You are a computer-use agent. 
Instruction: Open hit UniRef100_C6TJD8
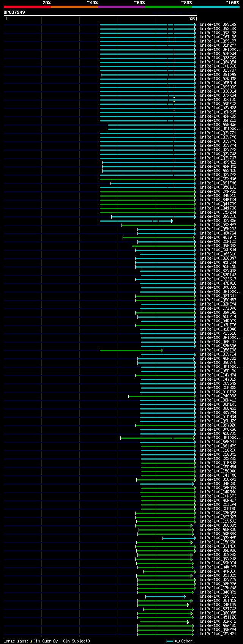[x=218, y=37]
